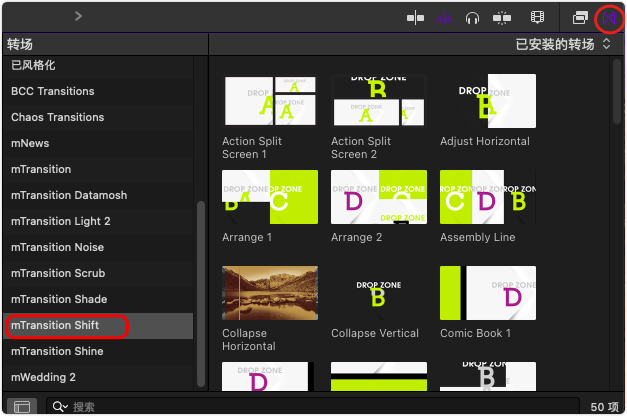This screenshot has width=627, height=416.
Task: Click the forward chevron arrow
Action: click(x=78, y=16)
